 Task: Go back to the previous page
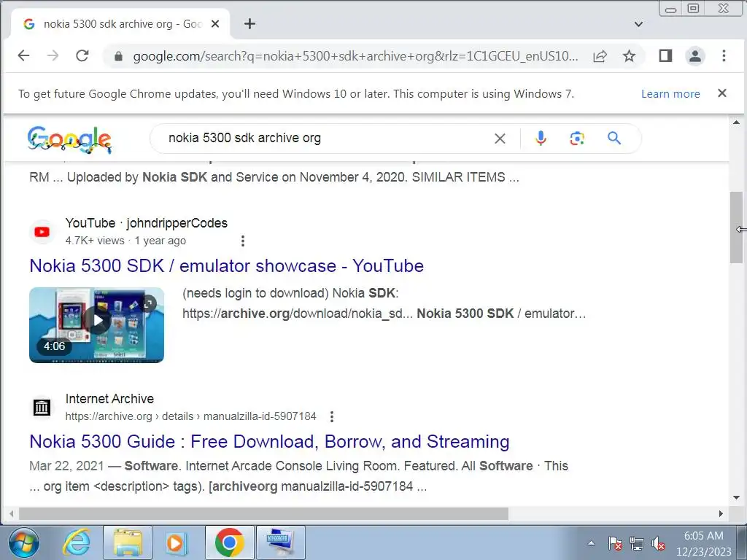(23, 55)
